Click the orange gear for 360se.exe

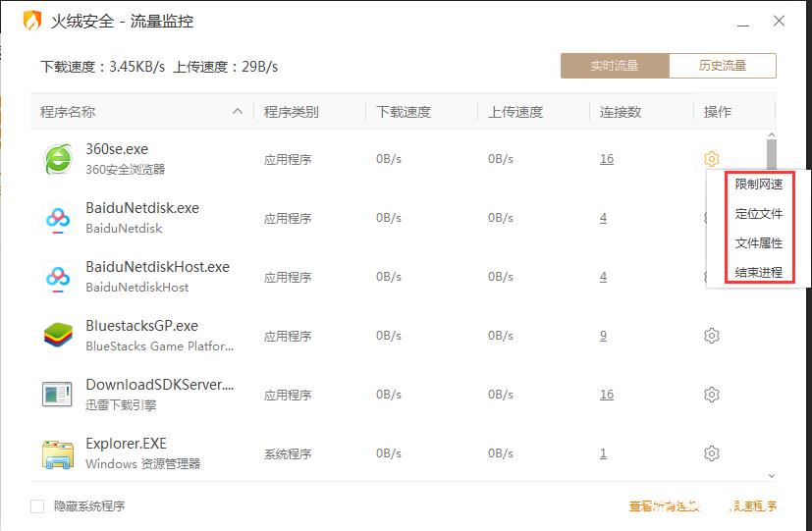click(712, 159)
